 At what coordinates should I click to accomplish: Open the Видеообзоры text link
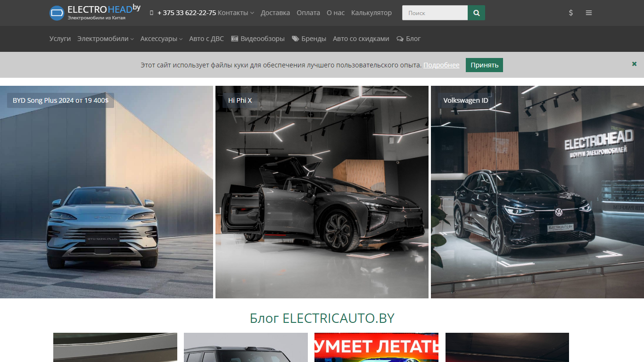[263, 39]
